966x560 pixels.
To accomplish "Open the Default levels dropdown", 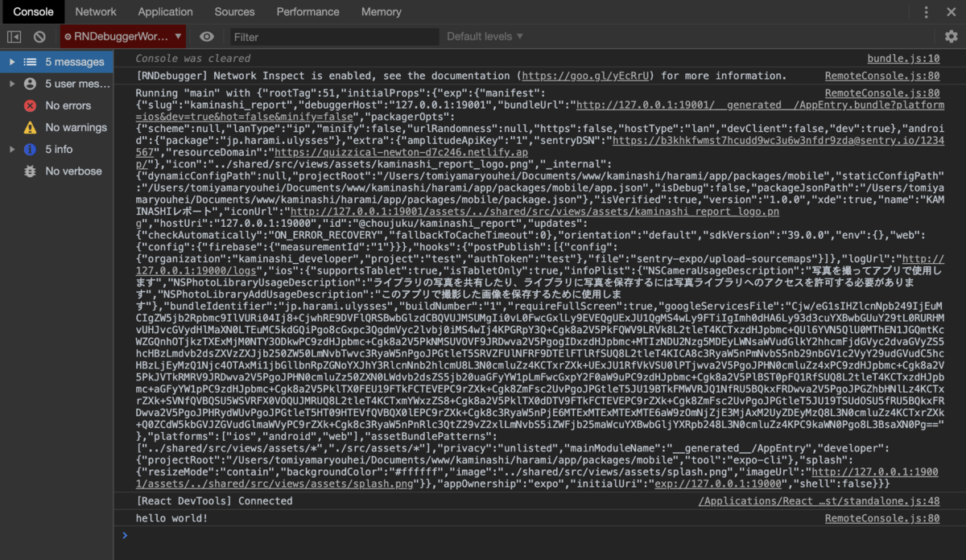I will pyautogui.click(x=485, y=37).
